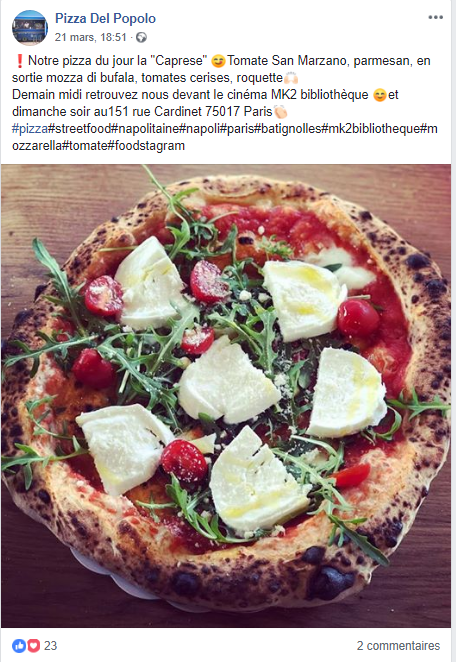
Task: Open the post options three-dot menu
Action: pos(435,17)
